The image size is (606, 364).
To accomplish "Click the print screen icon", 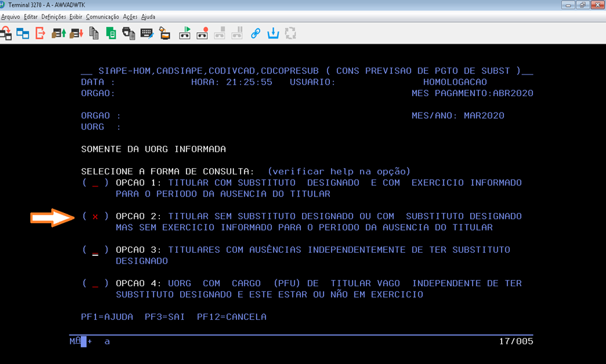I will click(x=129, y=33).
